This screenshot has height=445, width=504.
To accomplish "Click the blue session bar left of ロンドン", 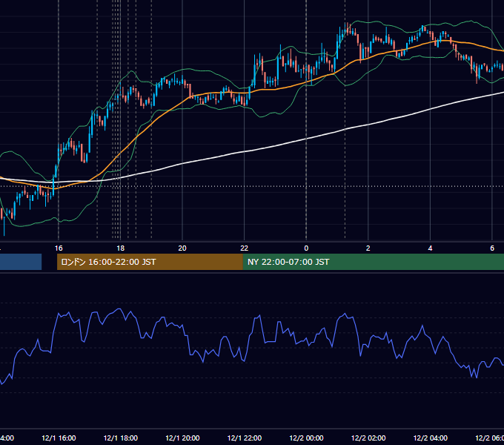I will tap(21, 262).
